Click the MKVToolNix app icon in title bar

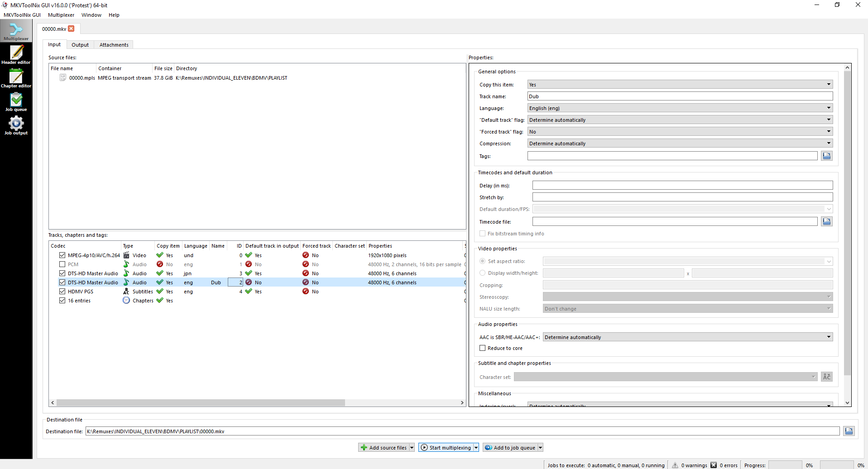coord(5,5)
